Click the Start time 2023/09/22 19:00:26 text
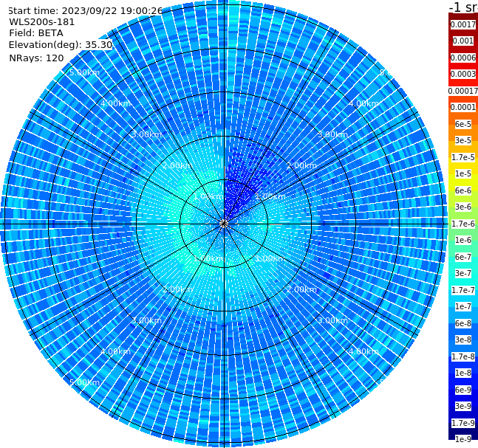 tap(85, 11)
